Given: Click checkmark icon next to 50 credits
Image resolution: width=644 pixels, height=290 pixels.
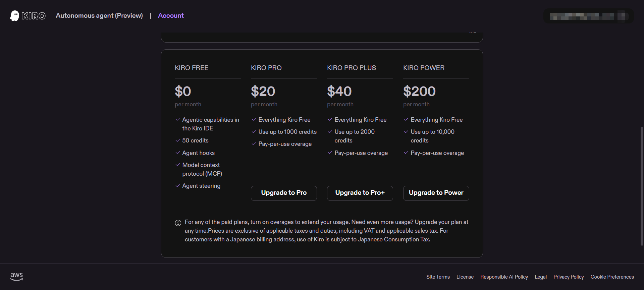Looking at the screenshot, I should click(178, 140).
